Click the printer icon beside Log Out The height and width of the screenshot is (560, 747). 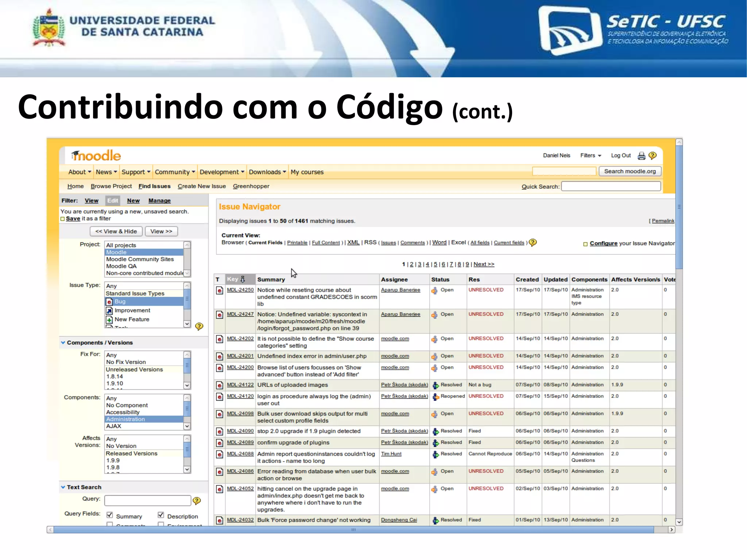click(x=641, y=156)
